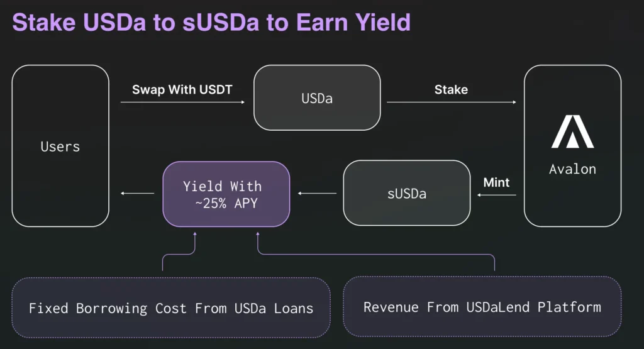Click the Yield With ~25% APY box
Screen dimensions: 644x349
coord(226,194)
